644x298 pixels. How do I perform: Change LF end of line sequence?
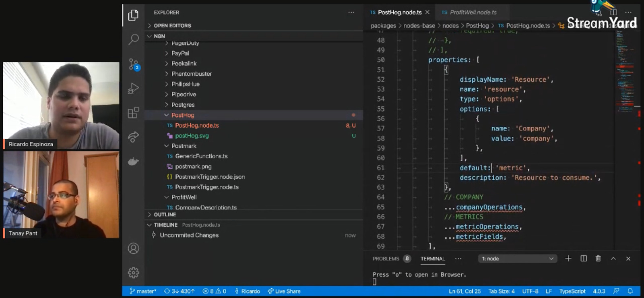549,291
